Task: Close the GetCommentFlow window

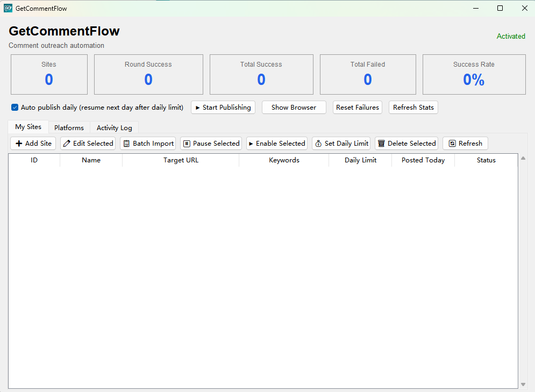Action: (524, 8)
